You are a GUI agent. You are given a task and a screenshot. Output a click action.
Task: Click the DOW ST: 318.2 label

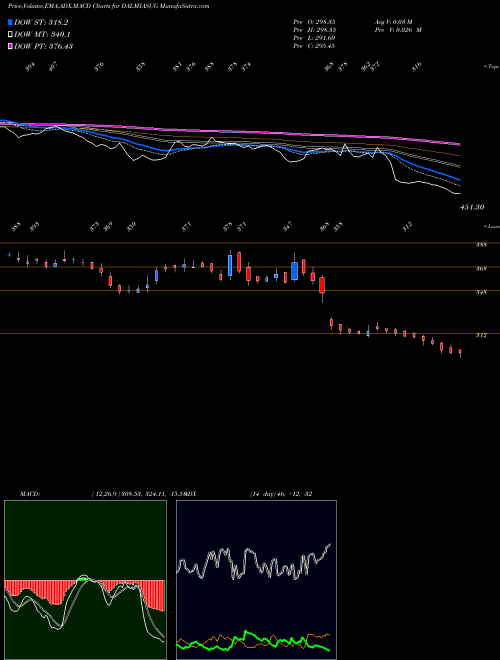41,22
